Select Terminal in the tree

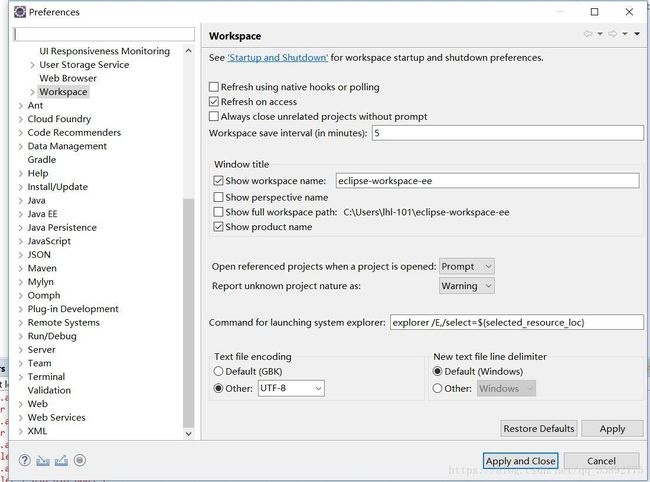[46, 377]
